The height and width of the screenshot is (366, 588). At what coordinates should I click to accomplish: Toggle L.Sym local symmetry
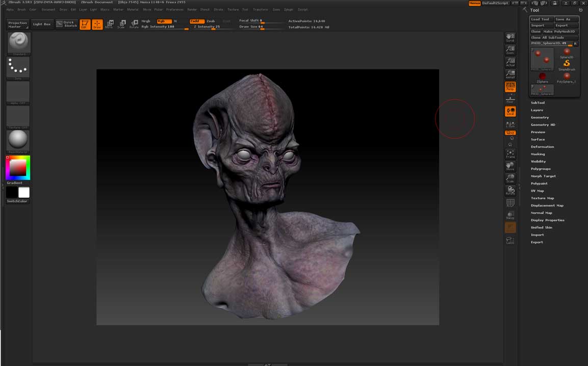point(510,124)
